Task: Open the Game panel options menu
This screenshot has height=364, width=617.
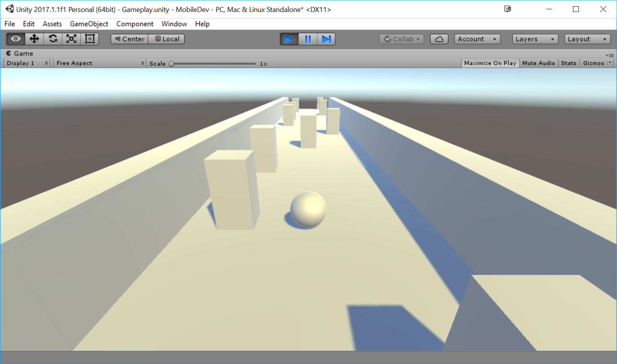Action: coord(610,55)
